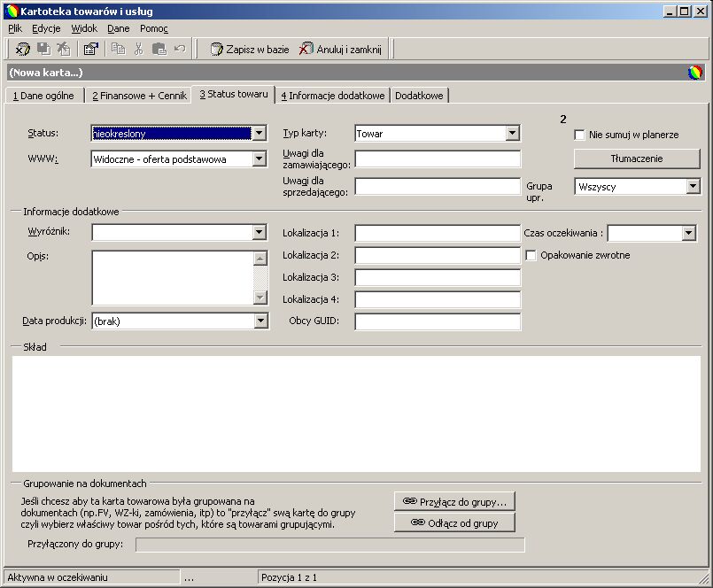Select the 3 Status towaru tab
Screen dimensions: 713x588
[x=234, y=94]
